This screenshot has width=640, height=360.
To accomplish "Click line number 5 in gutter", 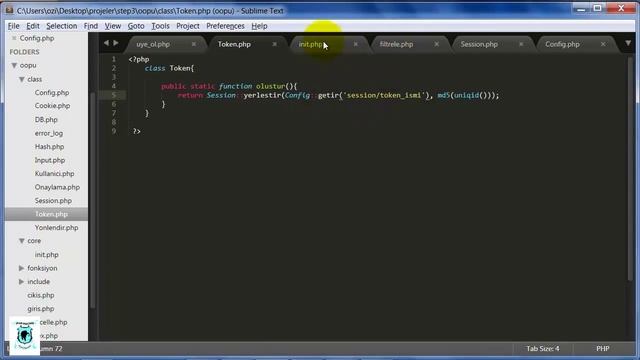I will tap(114, 95).
